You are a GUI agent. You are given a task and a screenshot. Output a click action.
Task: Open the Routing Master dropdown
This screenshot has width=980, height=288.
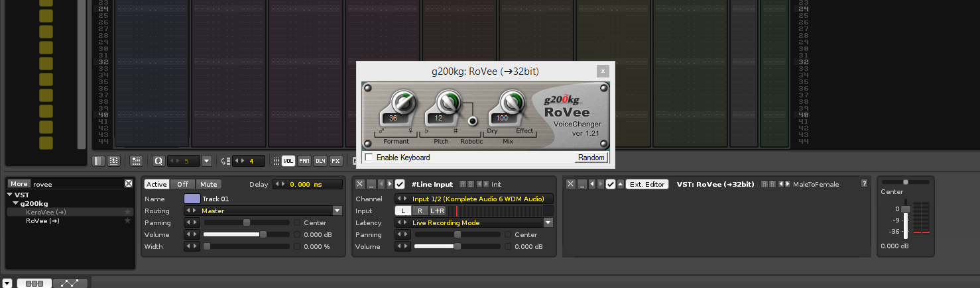tap(337, 211)
